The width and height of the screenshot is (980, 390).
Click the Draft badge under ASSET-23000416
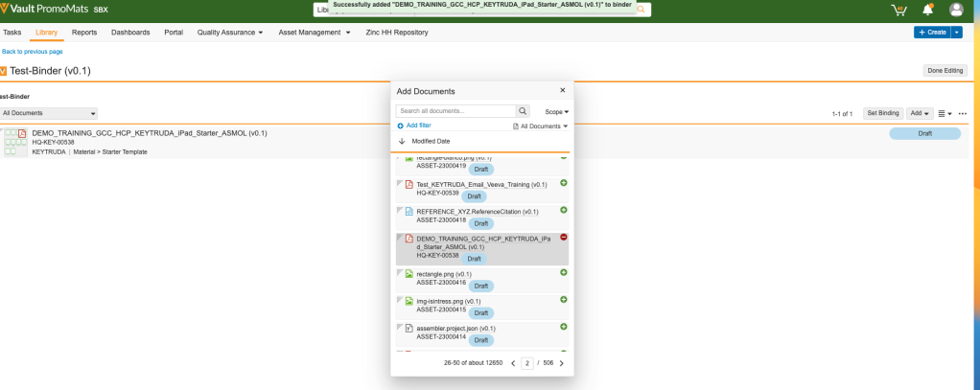click(x=480, y=286)
